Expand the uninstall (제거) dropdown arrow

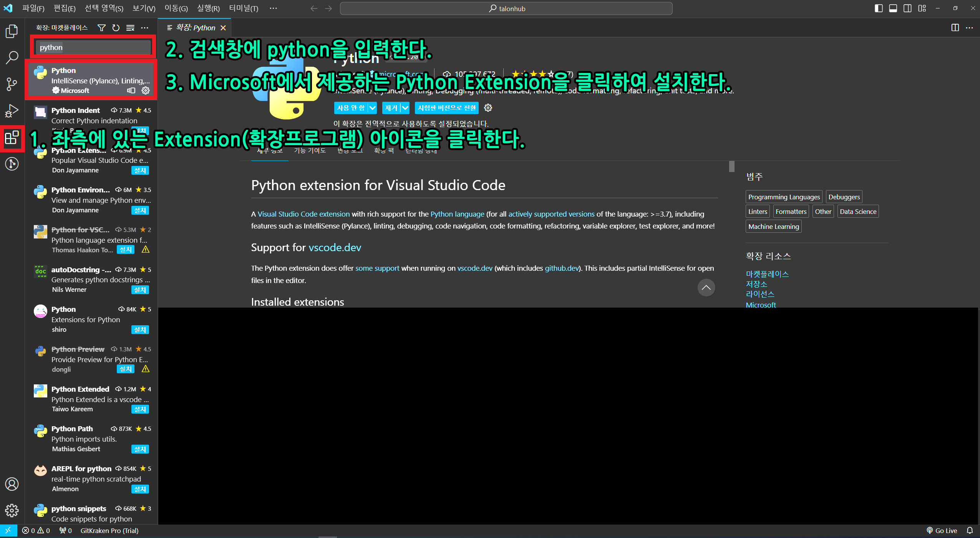coord(405,108)
